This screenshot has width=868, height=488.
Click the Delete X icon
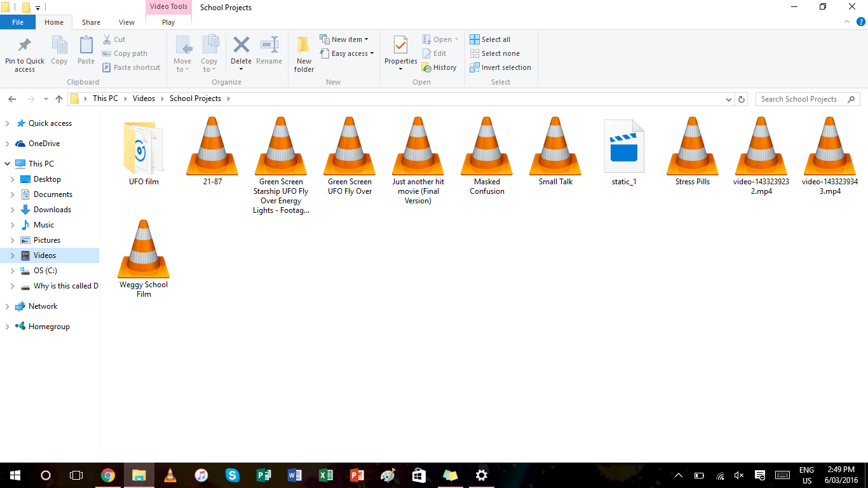(x=241, y=45)
